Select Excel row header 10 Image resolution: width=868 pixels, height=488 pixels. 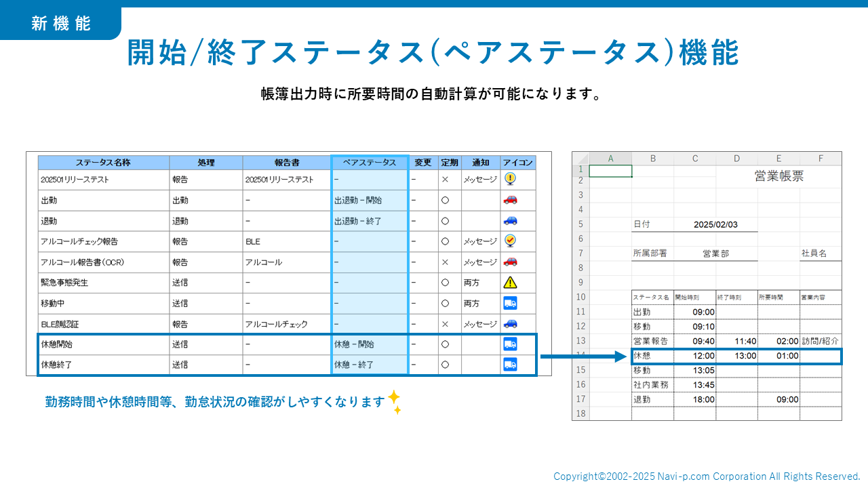tap(580, 297)
